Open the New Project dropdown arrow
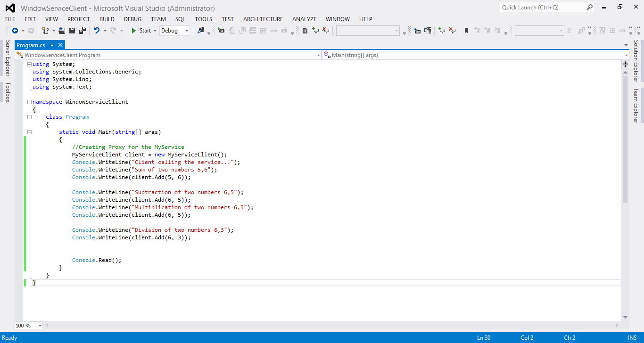 (54, 31)
